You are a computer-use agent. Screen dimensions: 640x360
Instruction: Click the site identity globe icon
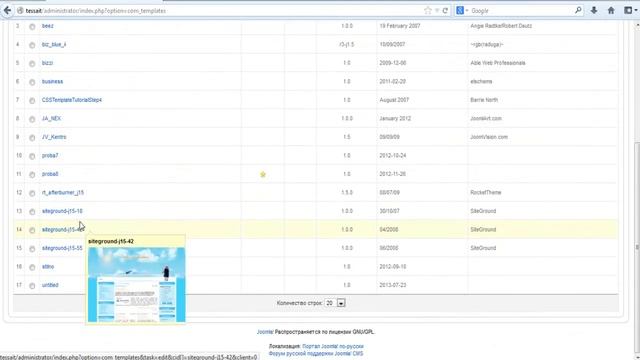pos(20,11)
